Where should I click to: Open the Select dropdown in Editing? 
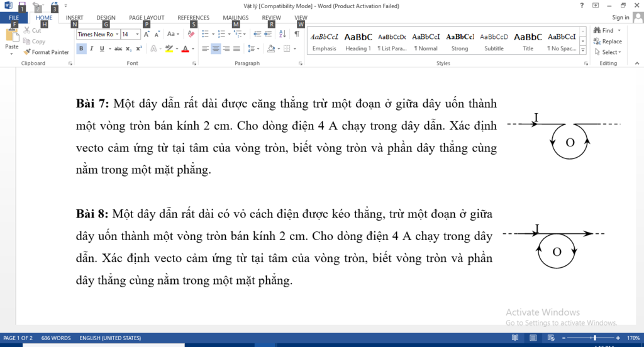tap(608, 52)
